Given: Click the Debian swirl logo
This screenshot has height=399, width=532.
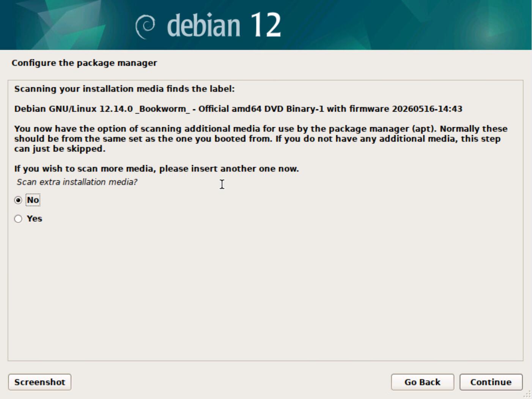Looking at the screenshot, I should pos(146,27).
